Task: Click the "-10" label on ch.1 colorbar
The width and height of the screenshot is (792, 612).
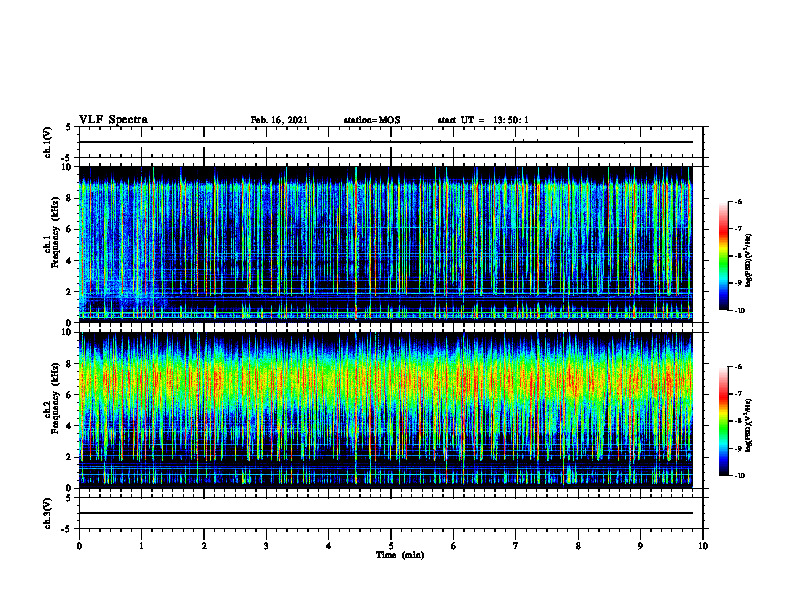Action: pos(739,311)
